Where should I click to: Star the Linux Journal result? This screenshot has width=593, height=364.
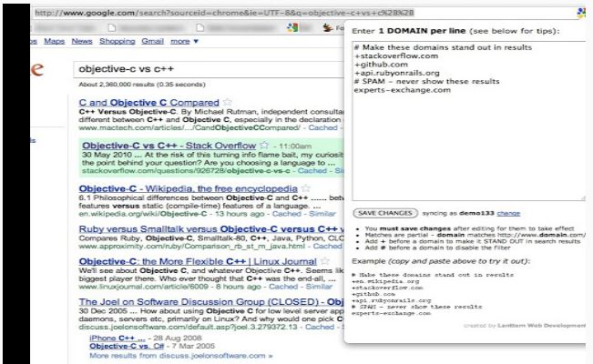(x=324, y=261)
